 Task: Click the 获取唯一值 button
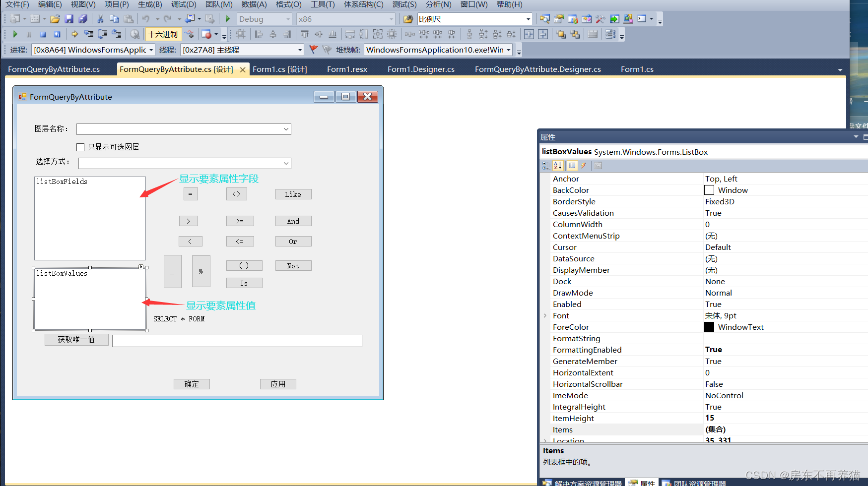[x=76, y=340]
